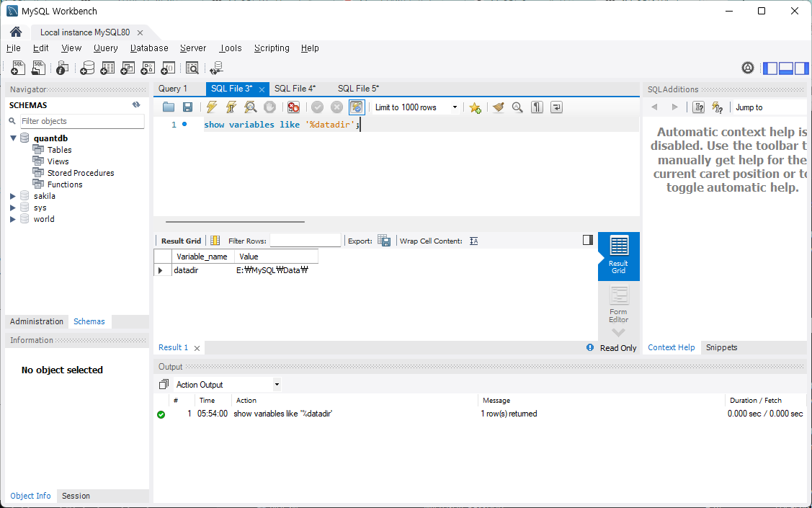Save query to snippets star icon
This screenshot has height=508, width=812.
click(475, 107)
